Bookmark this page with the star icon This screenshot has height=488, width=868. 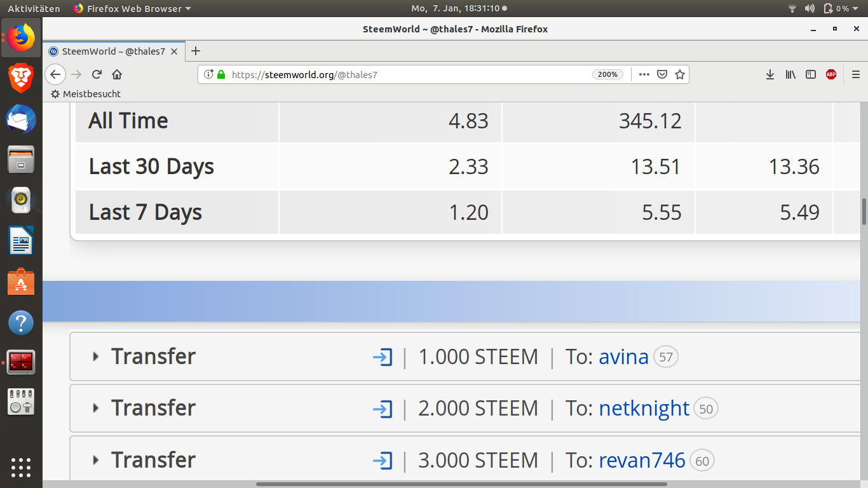click(680, 74)
